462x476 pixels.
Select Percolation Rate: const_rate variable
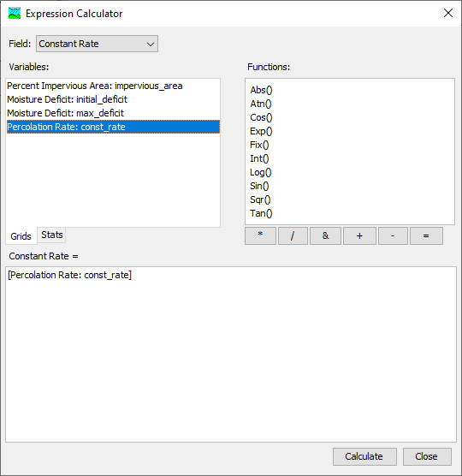(x=113, y=127)
